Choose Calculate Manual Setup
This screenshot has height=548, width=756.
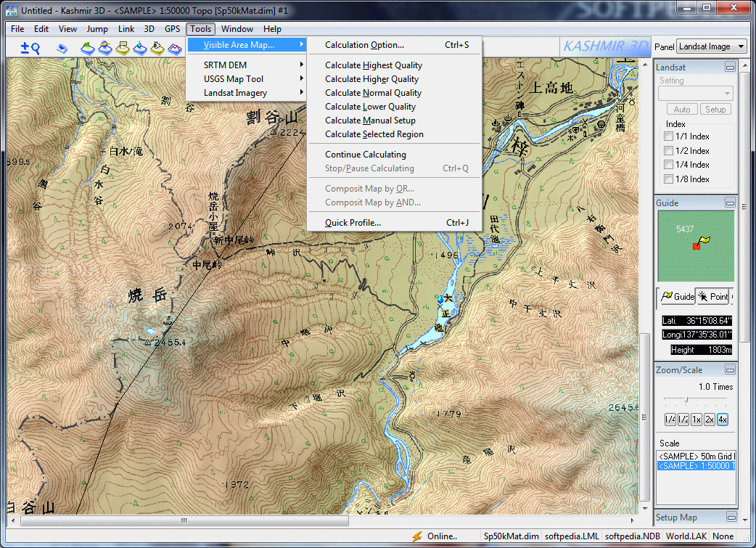[x=395, y=120]
